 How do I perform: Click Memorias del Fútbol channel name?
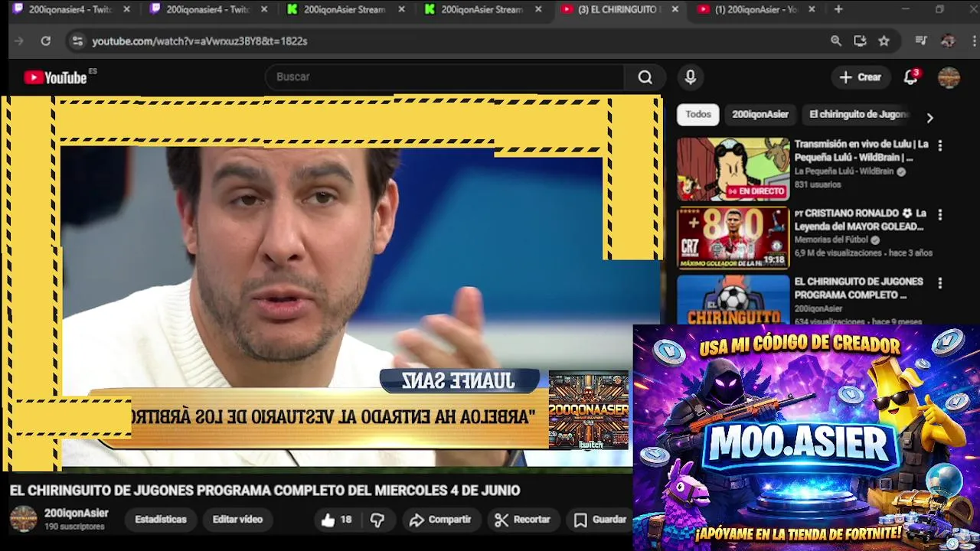click(x=831, y=240)
